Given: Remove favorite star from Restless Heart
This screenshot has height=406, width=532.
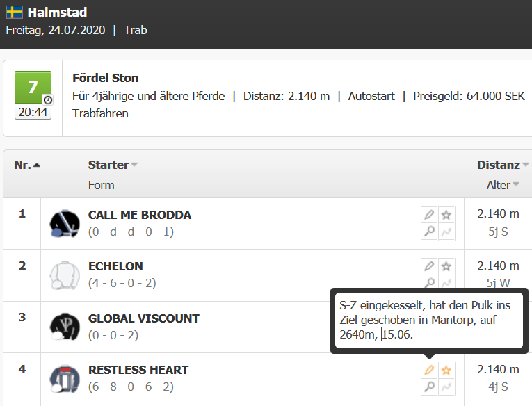Looking at the screenshot, I should point(446,370).
